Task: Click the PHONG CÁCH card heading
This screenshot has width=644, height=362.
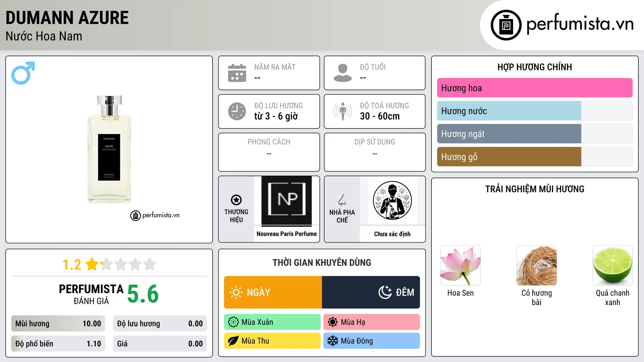Action: pos(269,142)
